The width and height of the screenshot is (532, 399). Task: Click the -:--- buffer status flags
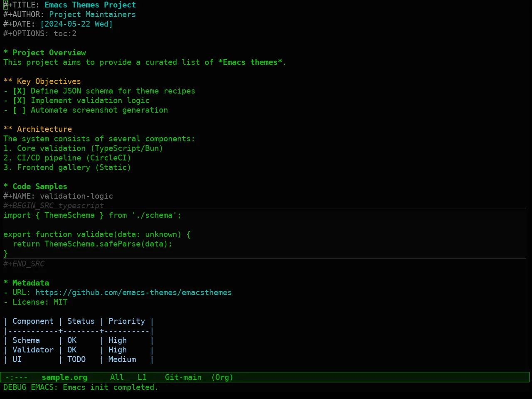[17, 377]
